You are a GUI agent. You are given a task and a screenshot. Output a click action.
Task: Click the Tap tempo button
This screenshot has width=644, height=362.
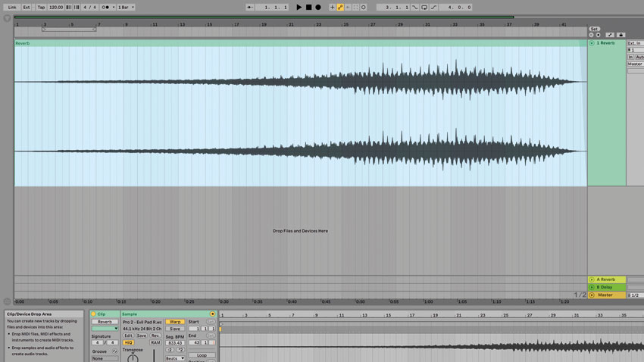pyautogui.click(x=41, y=7)
